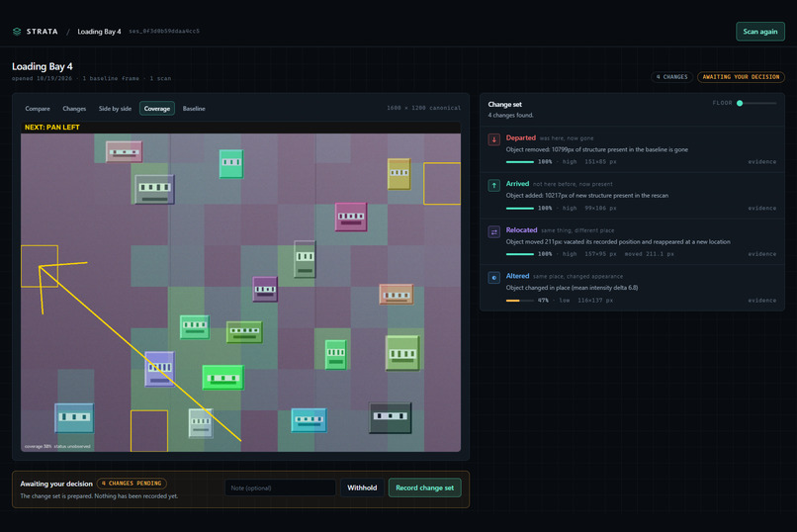Click the NEXT: PAN LEFT banner text
Viewport: 797px width, 532px height.
pos(51,128)
